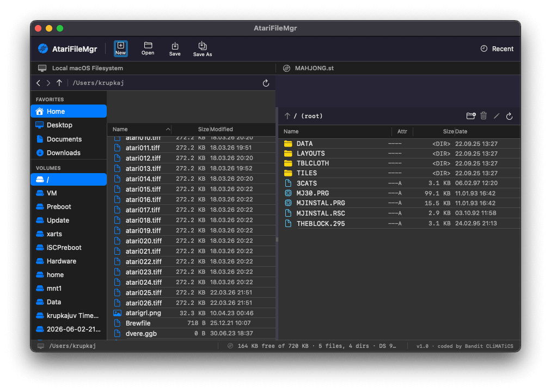Click the atarigrl.png image icon
The height and width of the screenshot is (392, 551).
click(118, 313)
